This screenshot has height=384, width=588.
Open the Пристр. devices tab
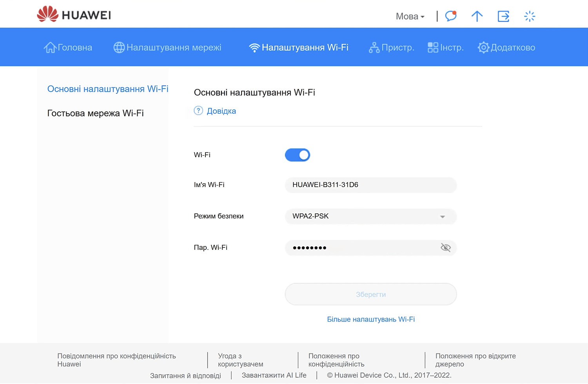pyautogui.click(x=391, y=47)
